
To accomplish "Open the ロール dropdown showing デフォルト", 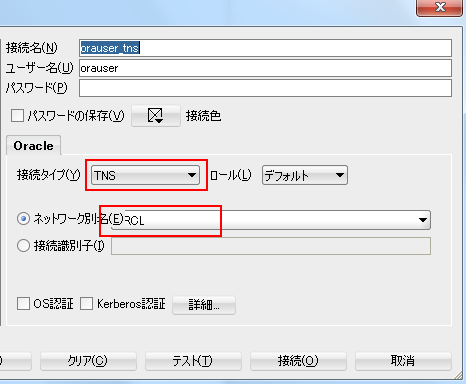I will pos(305,175).
